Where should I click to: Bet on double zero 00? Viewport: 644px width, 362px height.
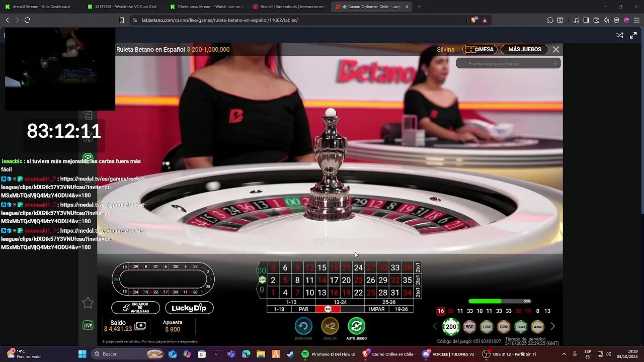click(262, 270)
